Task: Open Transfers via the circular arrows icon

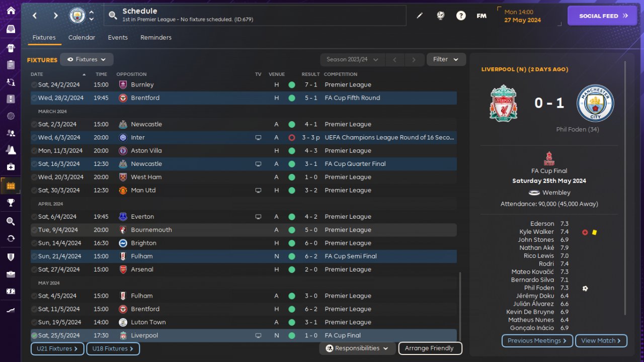Action: 11,238
